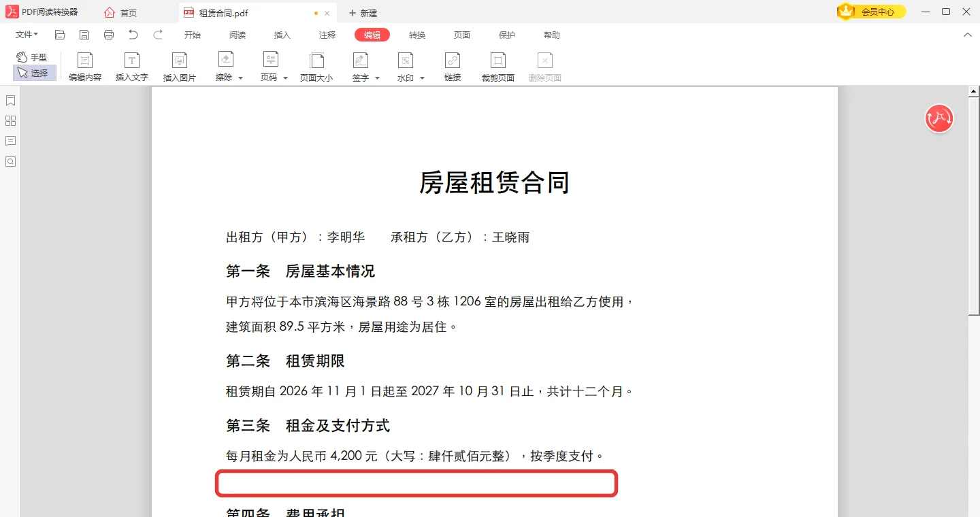Click the lease period line starting 租赁期自 2026
Image resolution: width=980 pixels, height=517 pixels.
pyautogui.click(x=430, y=391)
